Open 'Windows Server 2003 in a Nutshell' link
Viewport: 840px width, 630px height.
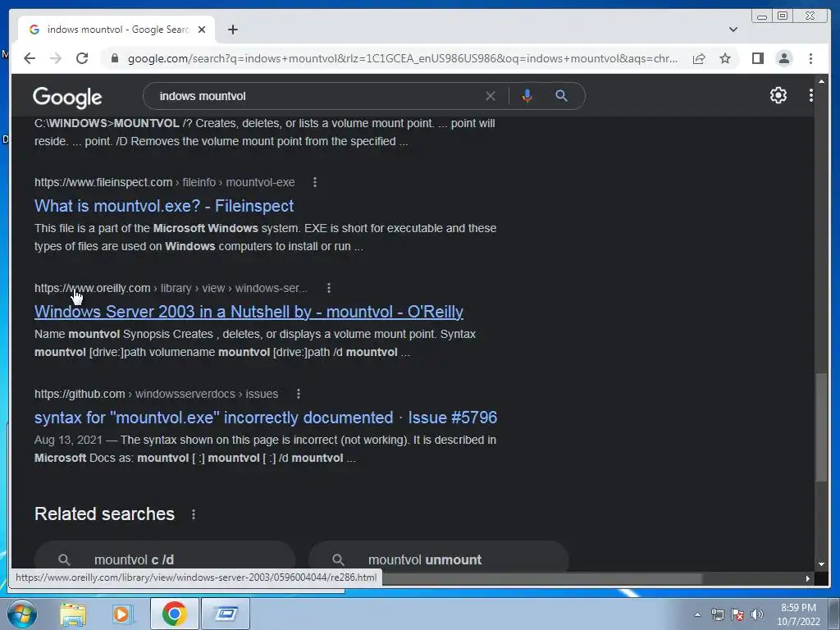(249, 311)
